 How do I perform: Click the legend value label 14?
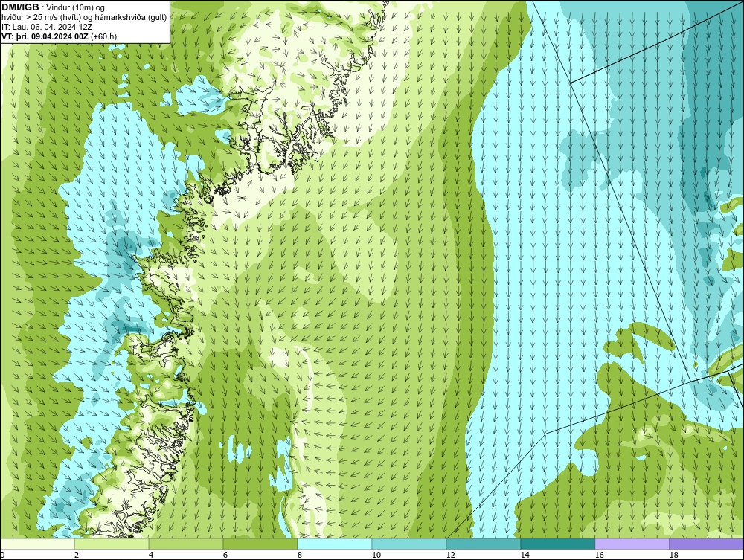(x=525, y=555)
